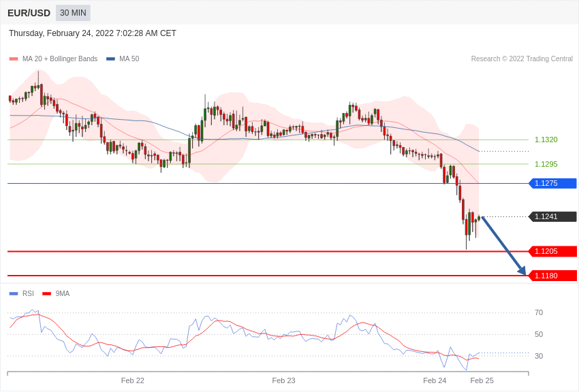
Task: Click the 1.1320 resistance level label
Action: 546,140
